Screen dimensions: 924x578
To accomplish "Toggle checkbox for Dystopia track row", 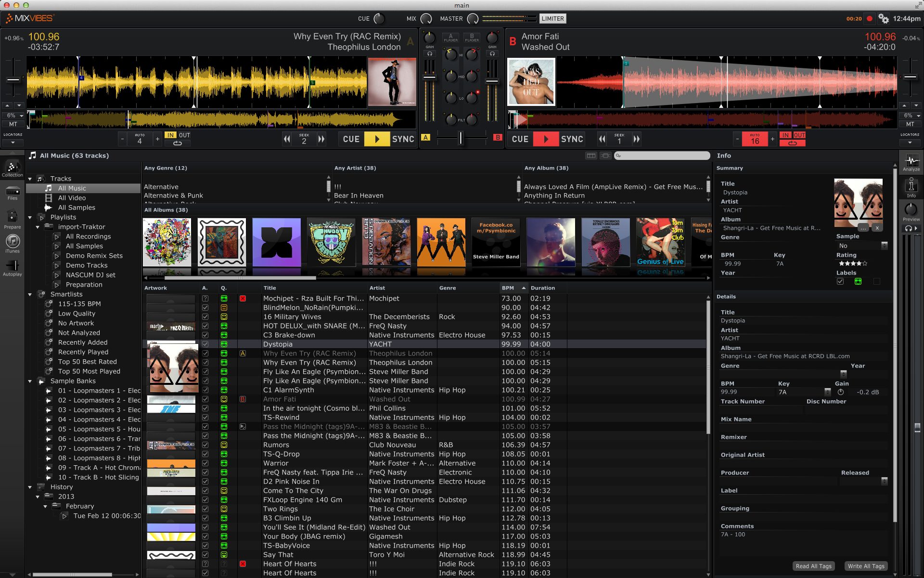I will pos(205,344).
